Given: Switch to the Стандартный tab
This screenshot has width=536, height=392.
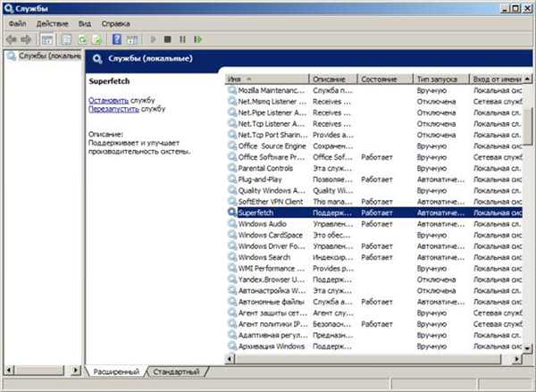Looking at the screenshot, I should point(176,371).
